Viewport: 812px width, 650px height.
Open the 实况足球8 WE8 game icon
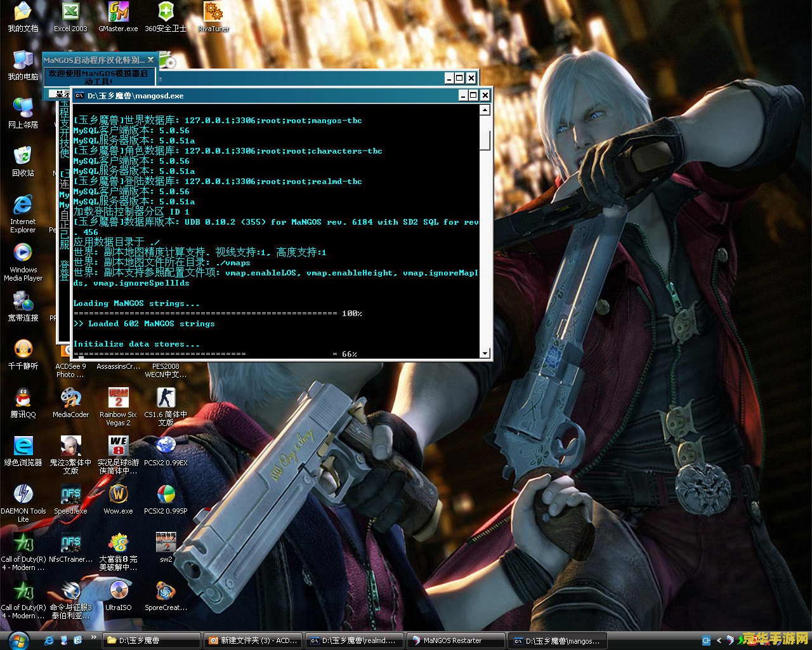[x=118, y=455]
